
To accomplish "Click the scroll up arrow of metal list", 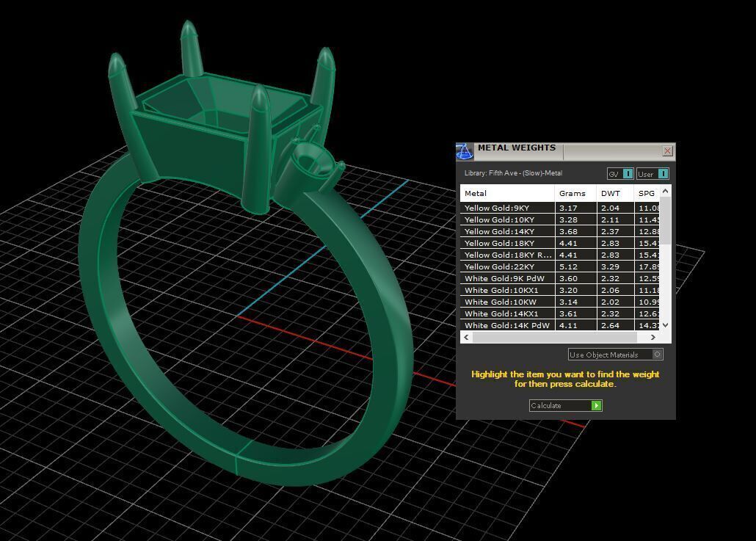I will coord(666,191).
